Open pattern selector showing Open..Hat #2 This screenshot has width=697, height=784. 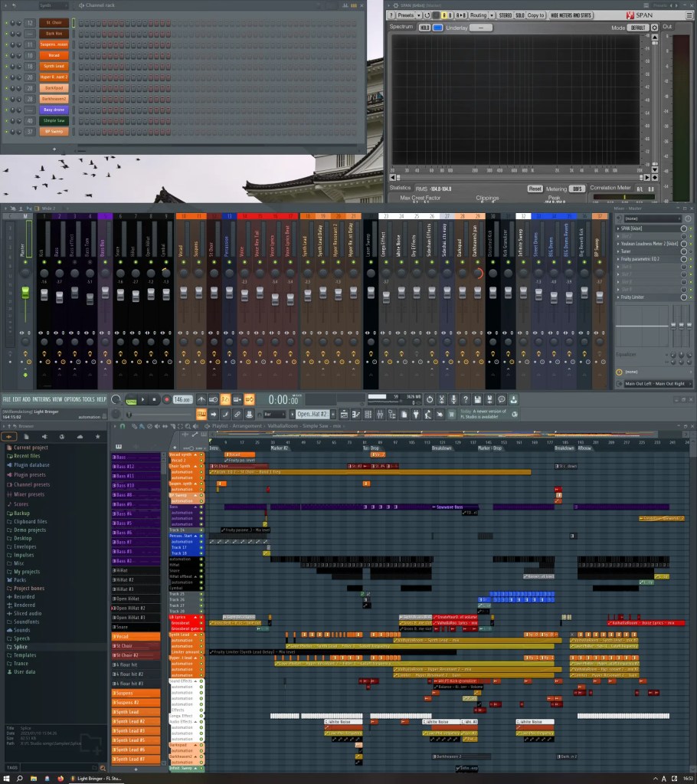[313, 414]
